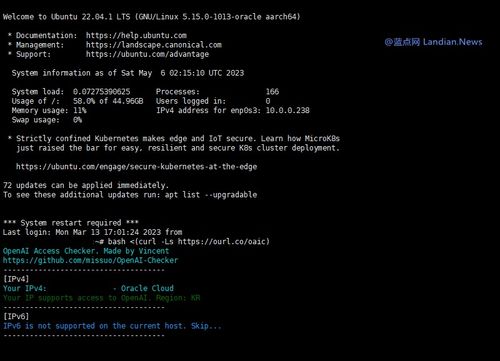Click the [IPv4] section header
Screen dimensions: 500x361
pyautogui.click(x=16, y=279)
